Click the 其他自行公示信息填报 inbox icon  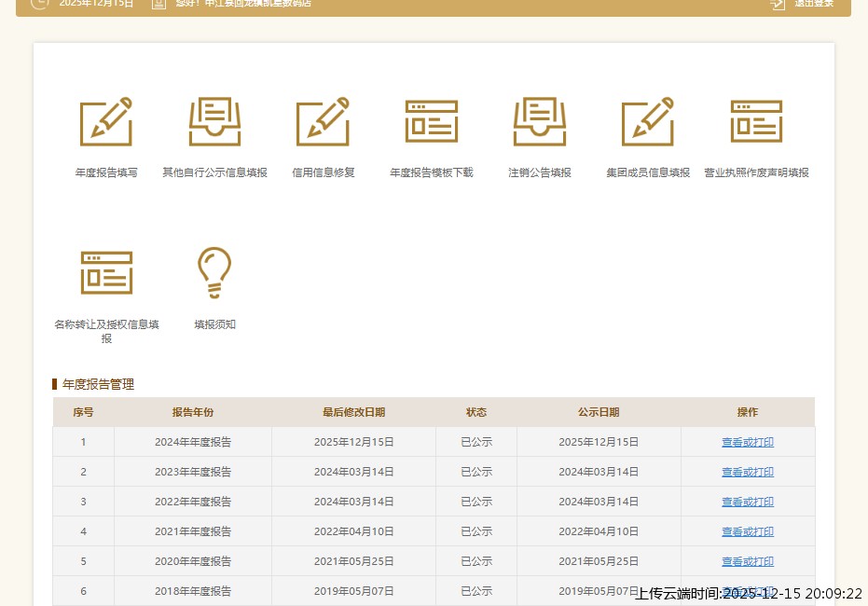[x=214, y=122]
